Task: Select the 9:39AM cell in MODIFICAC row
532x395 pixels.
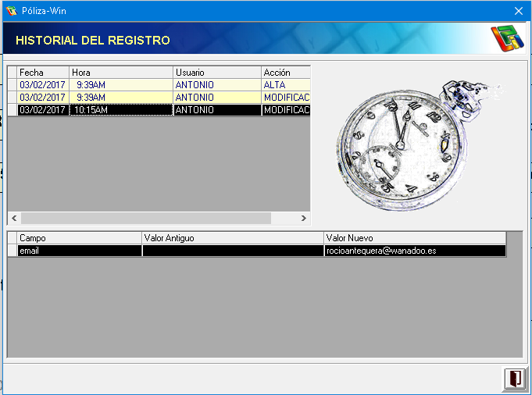Action: coord(121,98)
